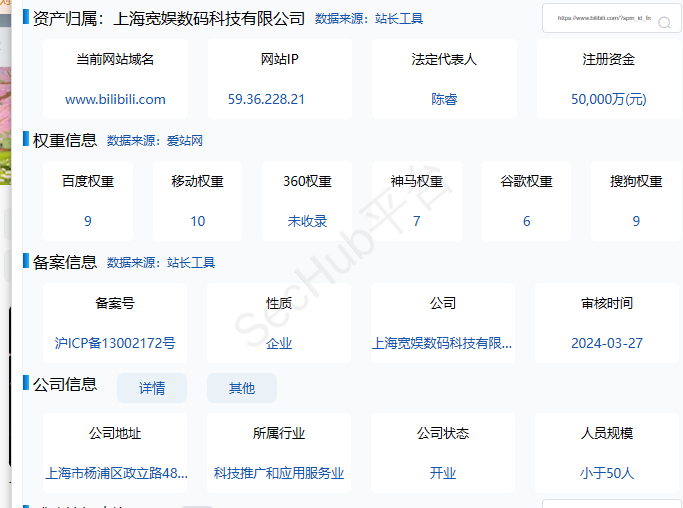Click registered capital 50,000万(元) value
The image size is (683, 508).
click(608, 99)
